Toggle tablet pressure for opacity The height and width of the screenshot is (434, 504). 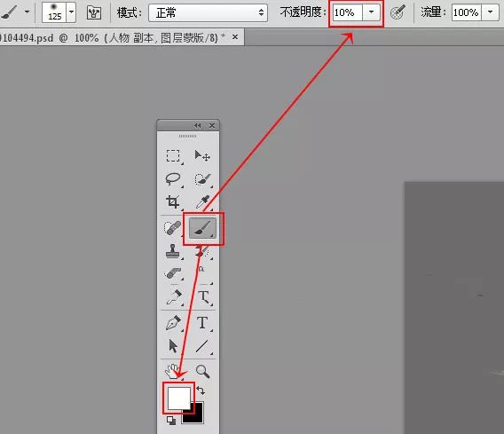coord(398,12)
